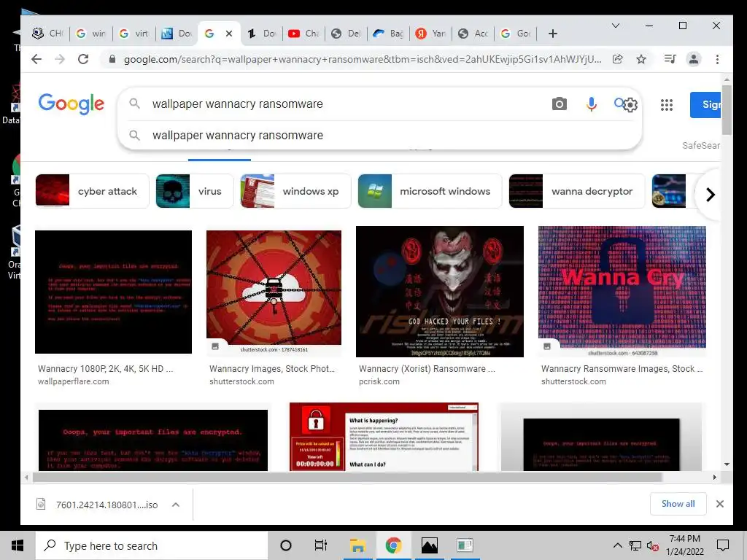Viewport: 747px width, 560px height.
Task: Click muted volume tray icon
Action: tap(652, 545)
